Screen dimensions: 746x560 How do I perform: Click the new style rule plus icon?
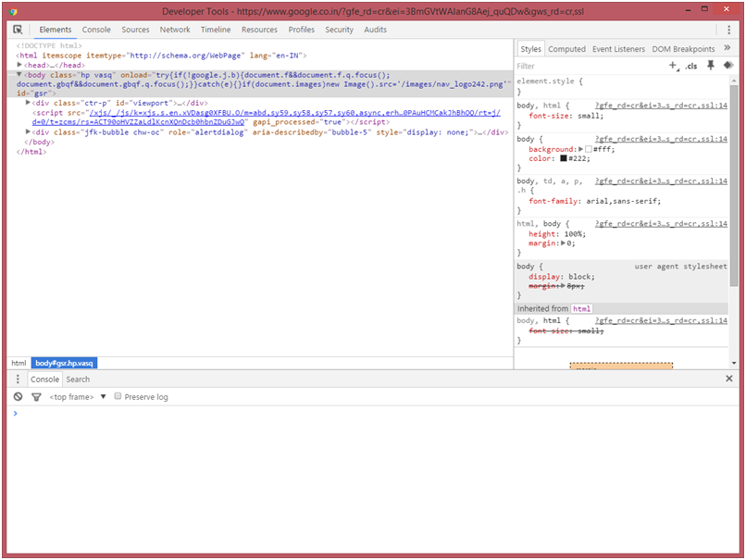pos(673,66)
